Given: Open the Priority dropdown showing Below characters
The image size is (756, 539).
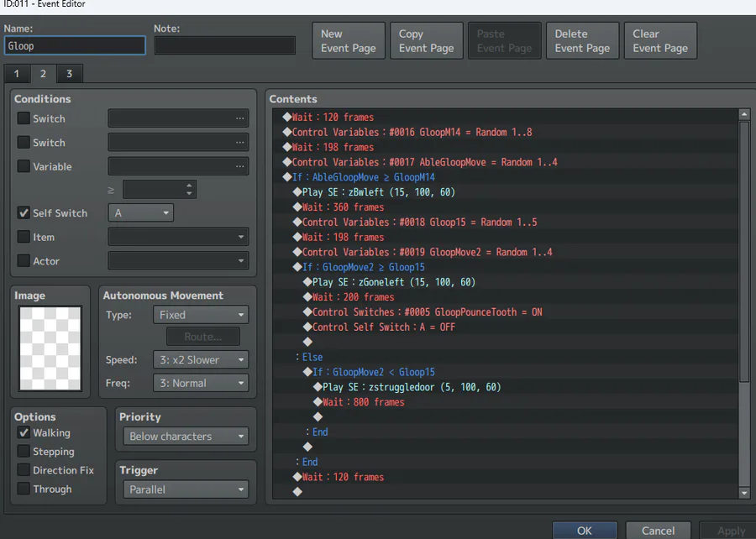Looking at the screenshot, I should [186, 437].
